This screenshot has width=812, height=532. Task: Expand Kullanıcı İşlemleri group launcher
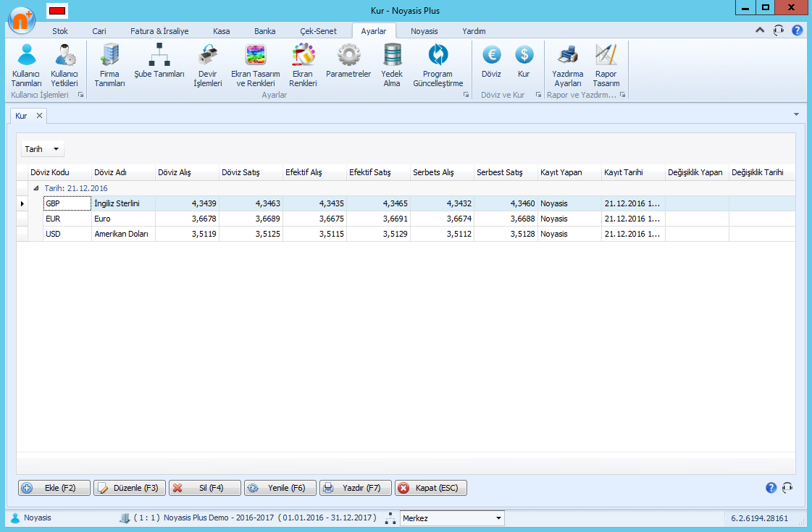coord(81,95)
